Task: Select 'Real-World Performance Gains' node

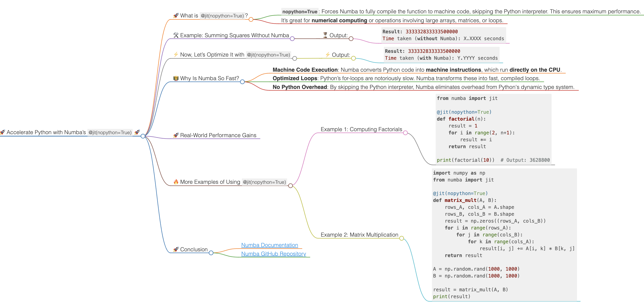Action: 218,135
